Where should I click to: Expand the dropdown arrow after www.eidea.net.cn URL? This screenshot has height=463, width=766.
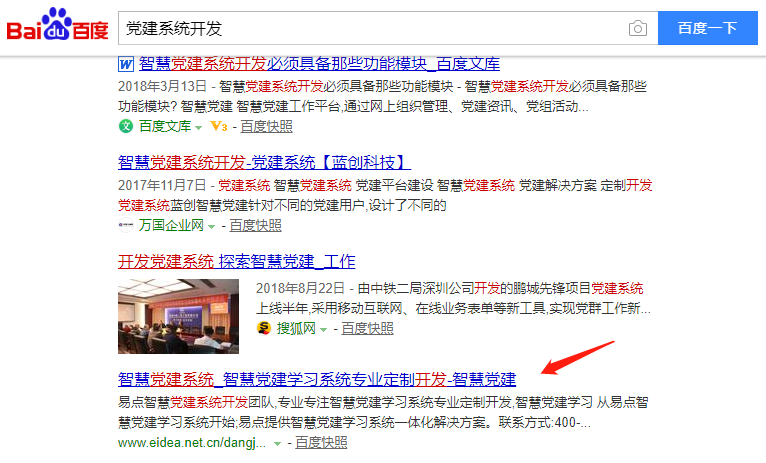pyautogui.click(x=277, y=443)
